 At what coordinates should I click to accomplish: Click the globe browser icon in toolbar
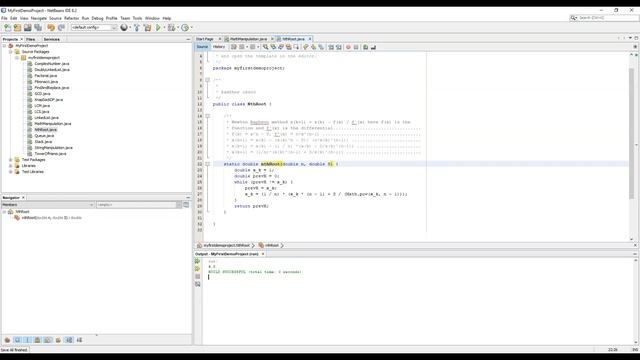point(124,28)
